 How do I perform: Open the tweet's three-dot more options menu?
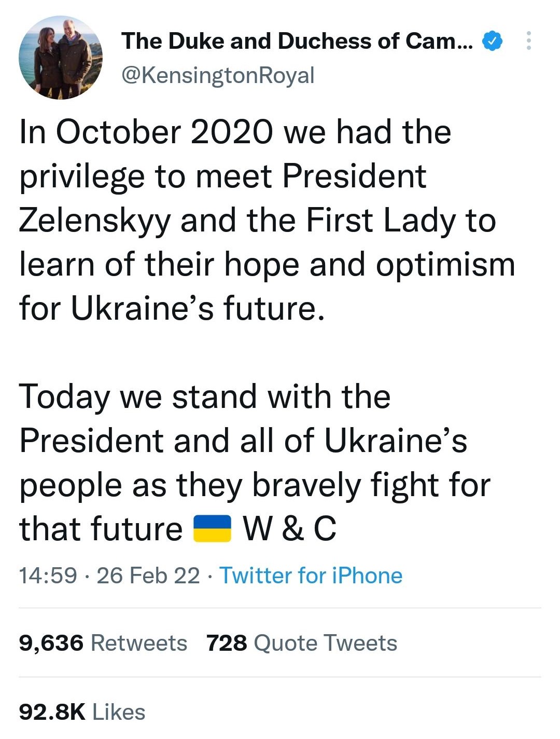[x=528, y=40]
